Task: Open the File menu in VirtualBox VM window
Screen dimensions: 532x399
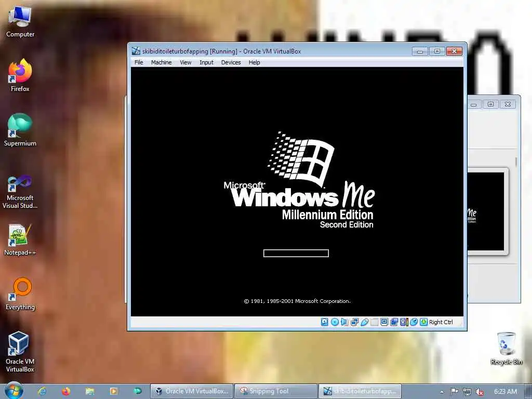Action: [139, 62]
